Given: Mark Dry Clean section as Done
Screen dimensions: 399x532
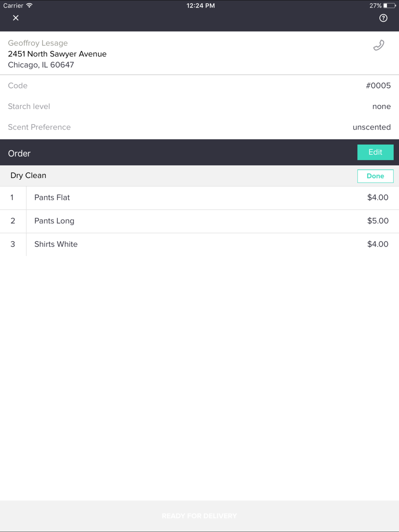Looking at the screenshot, I should (x=375, y=176).
